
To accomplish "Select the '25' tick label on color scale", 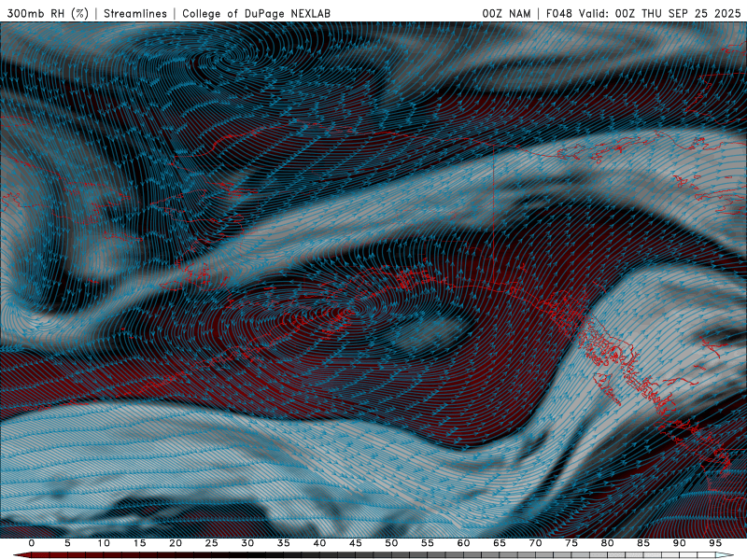I will 212,543.
